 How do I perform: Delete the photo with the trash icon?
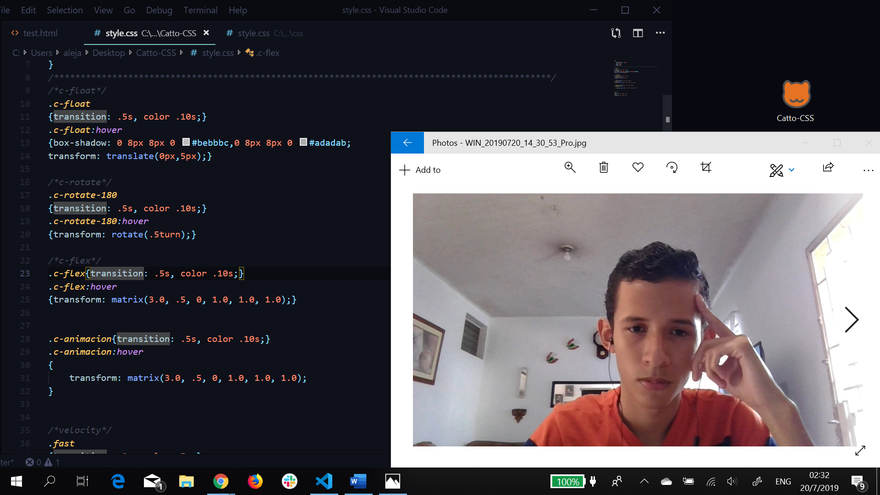click(x=604, y=168)
